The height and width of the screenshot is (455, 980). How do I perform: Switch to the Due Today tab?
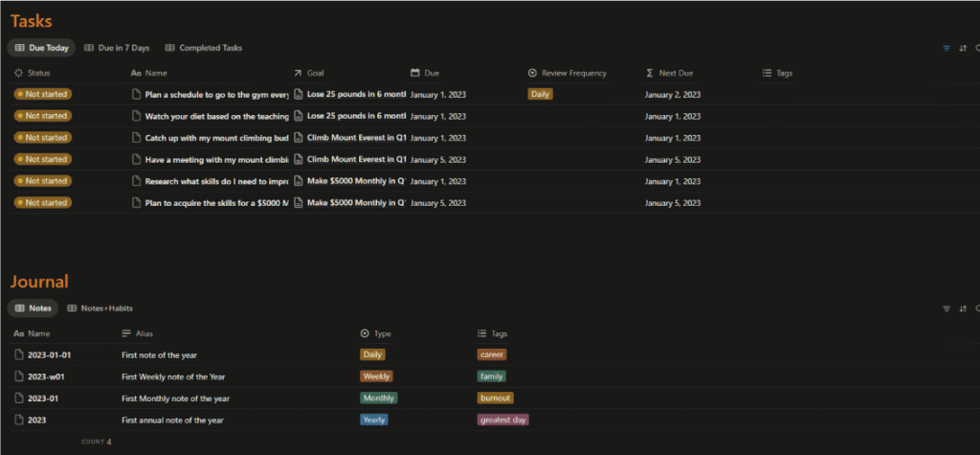pos(41,48)
